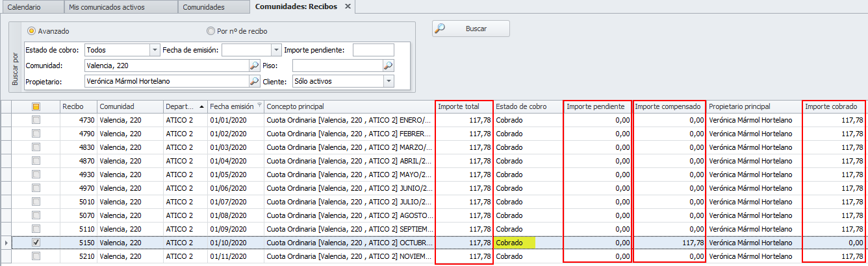Tick the checkbox for recibo 4870
The height and width of the screenshot is (266, 868).
click(x=36, y=161)
